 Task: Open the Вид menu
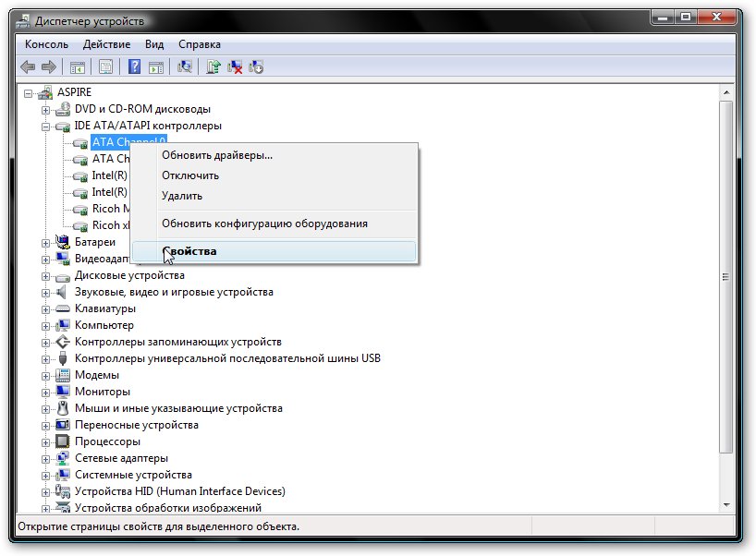[x=154, y=44]
